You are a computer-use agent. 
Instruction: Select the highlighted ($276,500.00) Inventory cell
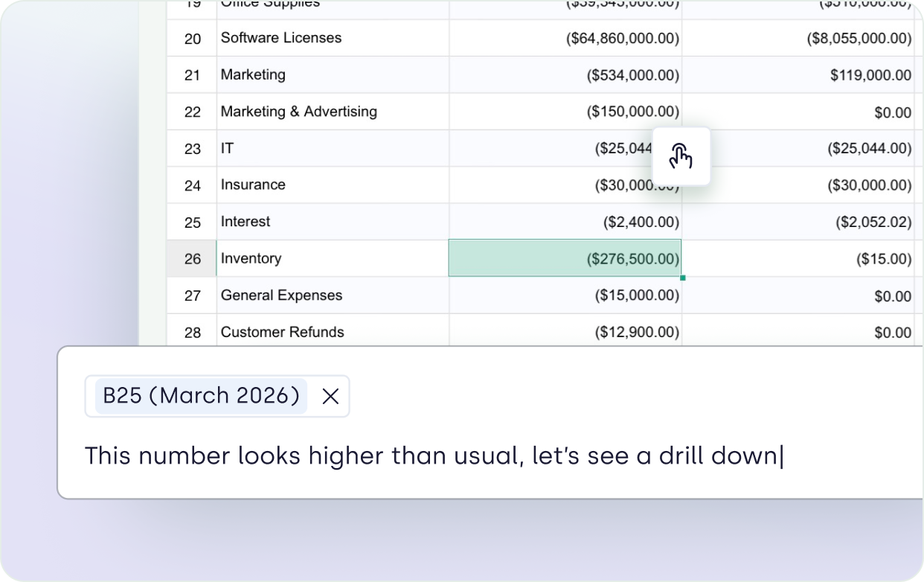(565, 258)
